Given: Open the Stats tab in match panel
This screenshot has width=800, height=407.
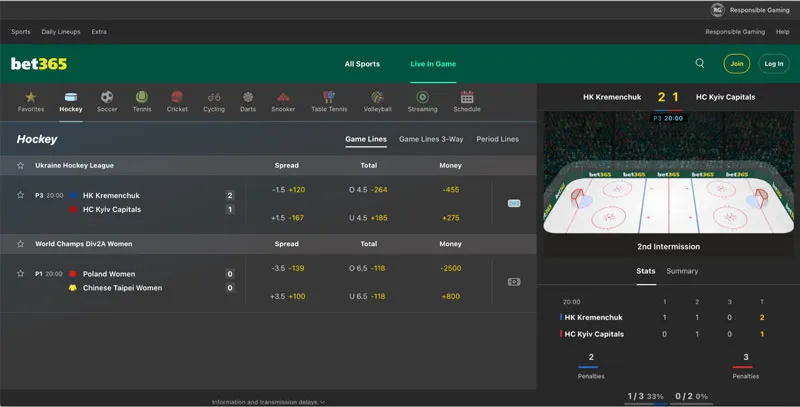Looking at the screenshot, I should [645, 271].
